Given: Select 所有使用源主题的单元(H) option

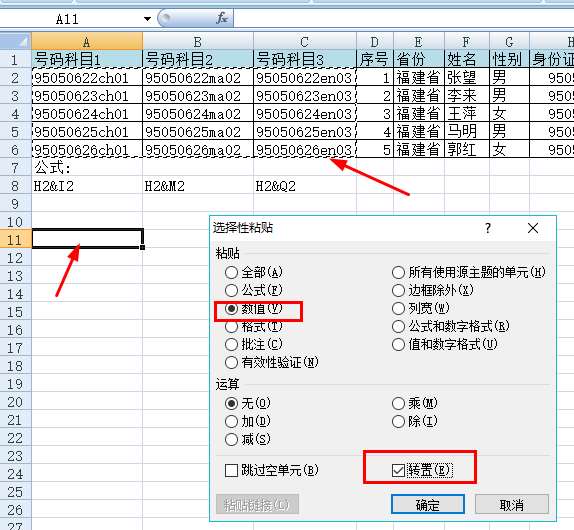Looking at the screenshot, I should click(x=469, y=272).
